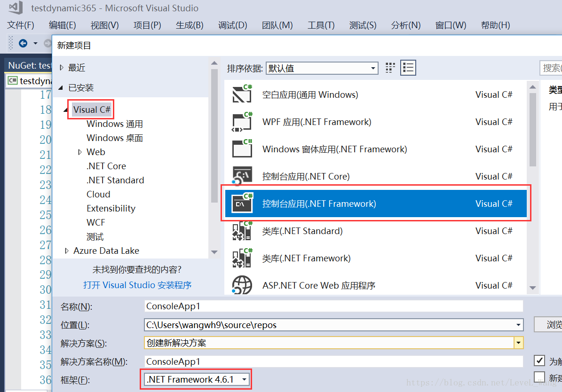562x392 pixels.
Task: Click the C# file icon on testdyna tab
Action: (x=13, y=80)
